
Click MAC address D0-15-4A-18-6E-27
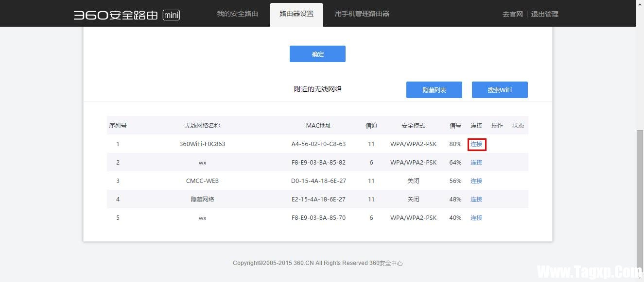click(318, 181)
